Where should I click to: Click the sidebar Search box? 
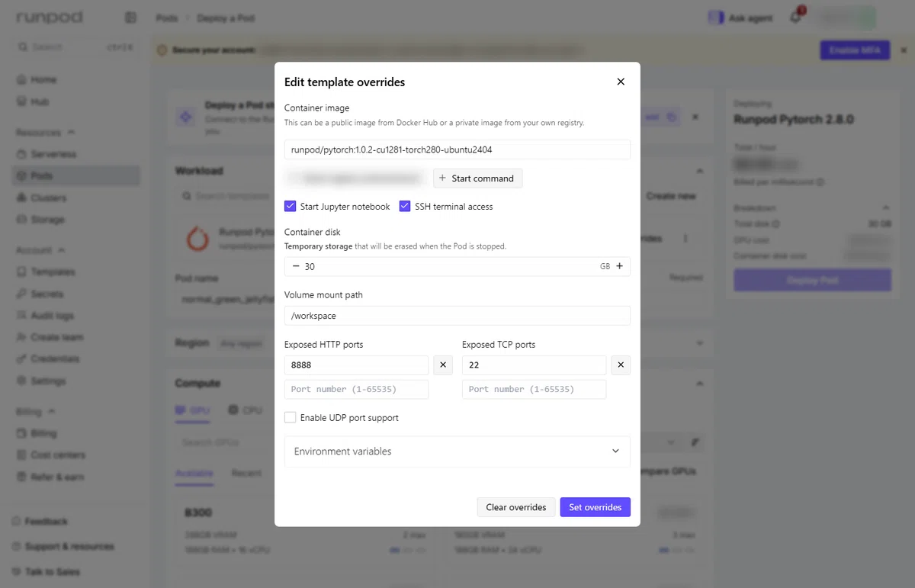pos(76,47)
